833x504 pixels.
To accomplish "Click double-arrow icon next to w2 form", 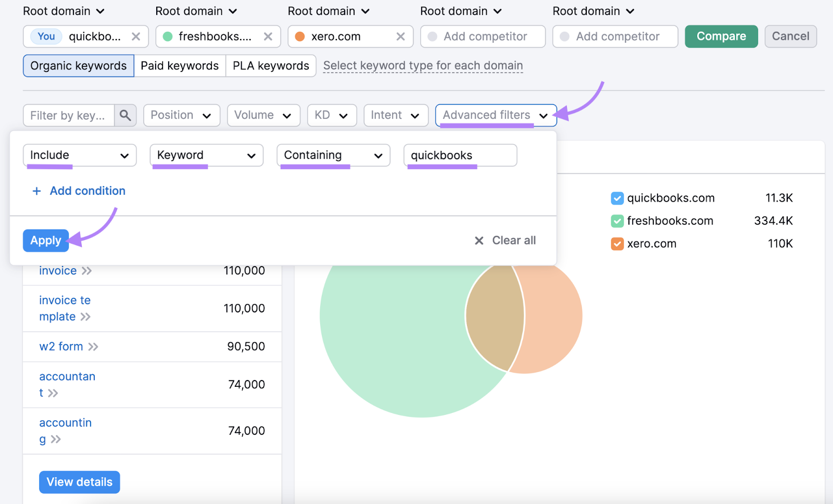I will 93,347.
